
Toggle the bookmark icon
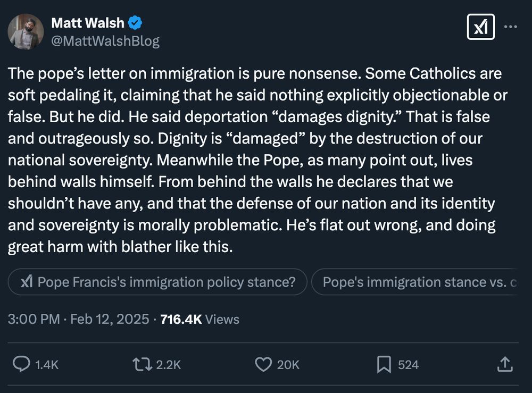384,364
